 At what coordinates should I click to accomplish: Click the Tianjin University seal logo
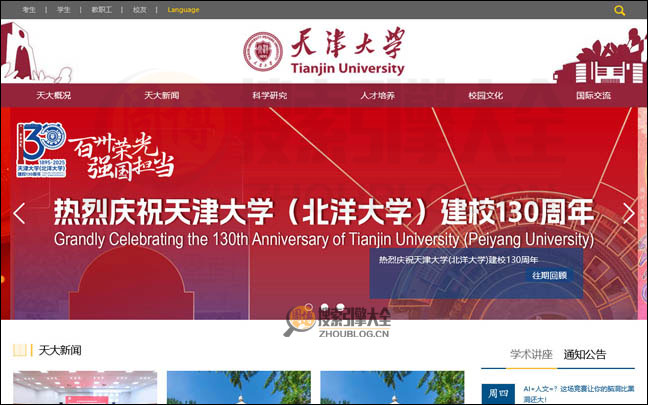[263, 52]
